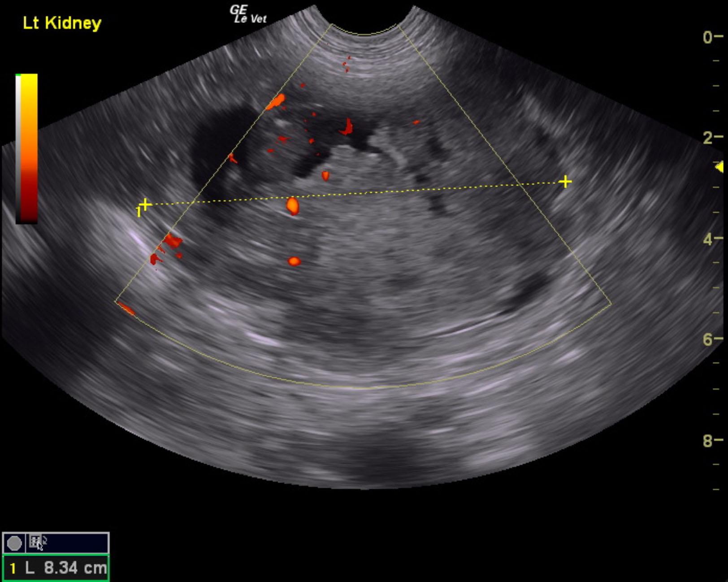Click the 6 cm depth scale marking
Viewport: 728px width, 582px height.
(x=712, y=340)
